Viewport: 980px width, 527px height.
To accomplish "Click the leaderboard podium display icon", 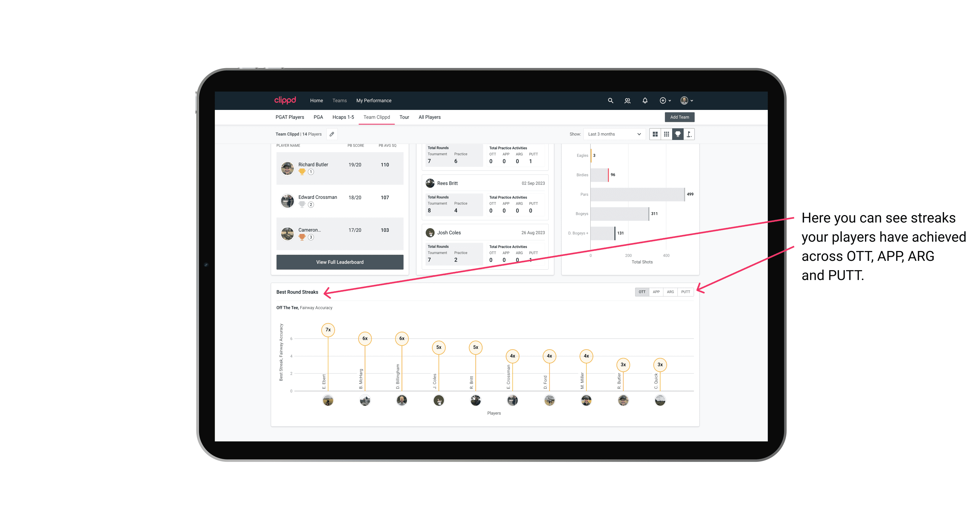I will click(677, 134).
